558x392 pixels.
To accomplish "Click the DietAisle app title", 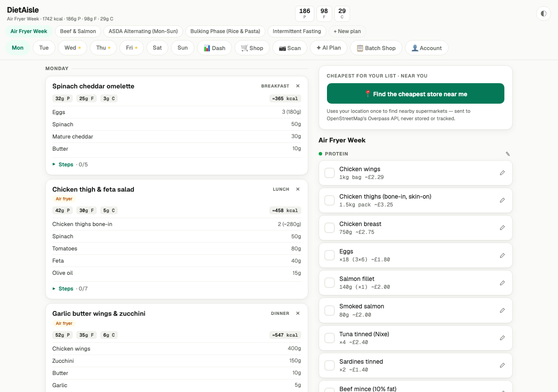I will [23, 10].
